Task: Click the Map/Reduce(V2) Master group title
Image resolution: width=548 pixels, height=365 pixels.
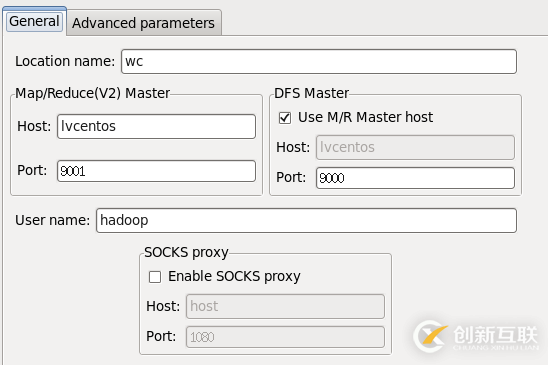Action: [93, 93]
